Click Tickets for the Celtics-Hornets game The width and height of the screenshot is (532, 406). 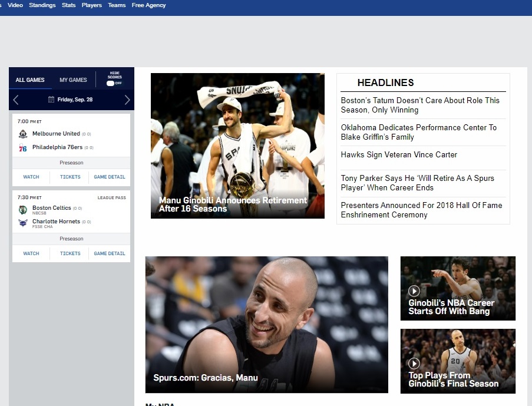[x=70, y=253]
